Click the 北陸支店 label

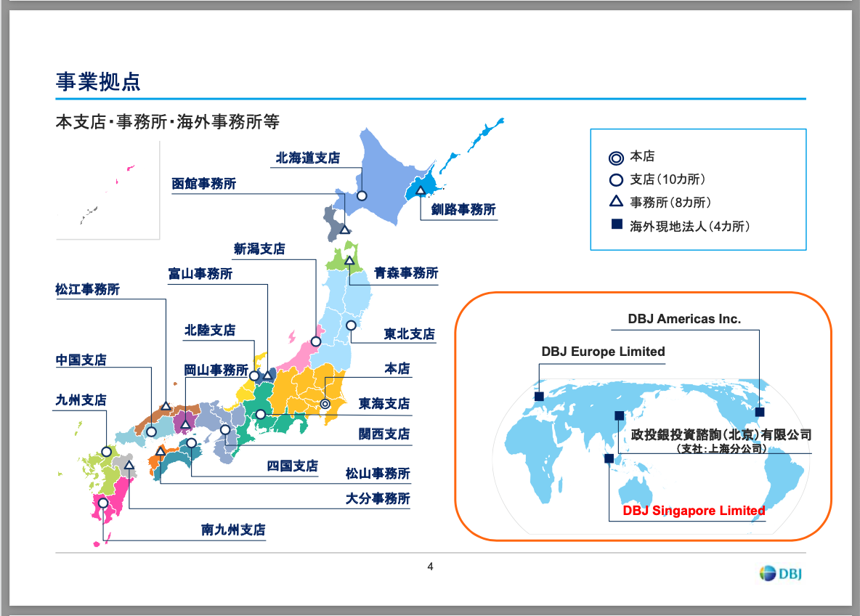point(210,331)
